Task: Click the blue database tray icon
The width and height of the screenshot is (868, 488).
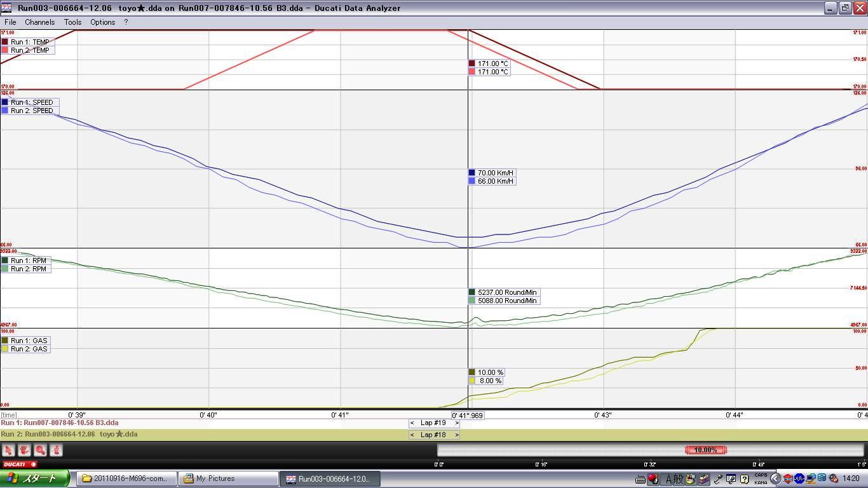Action: tap(822, 478)
